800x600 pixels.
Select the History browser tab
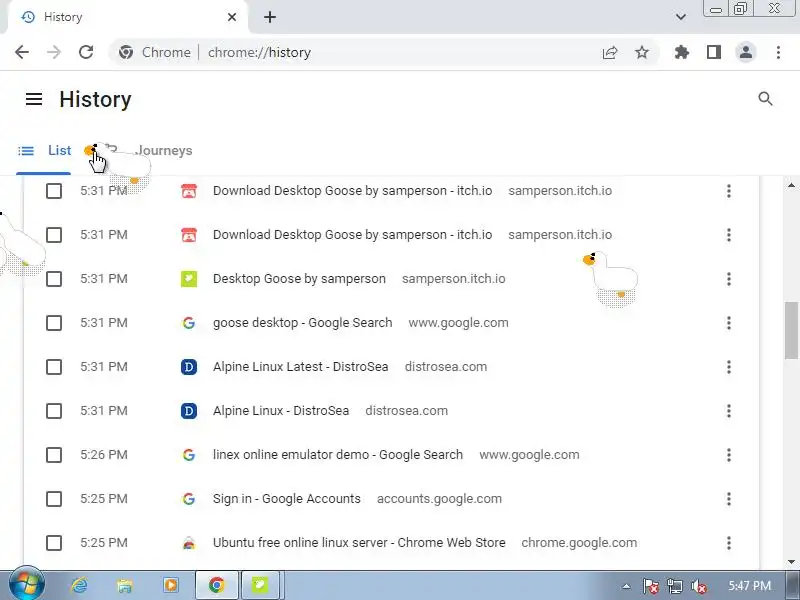pos(127,17)
